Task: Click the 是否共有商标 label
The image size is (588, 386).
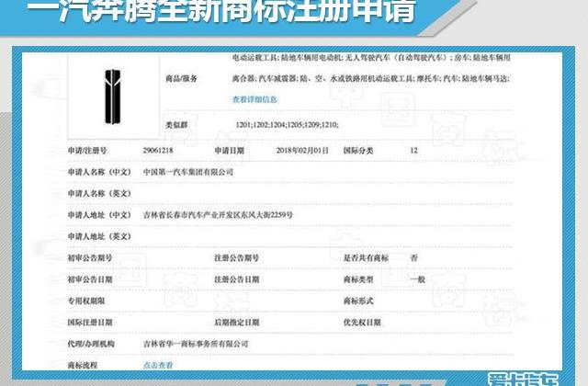Action: pos(366,257)
